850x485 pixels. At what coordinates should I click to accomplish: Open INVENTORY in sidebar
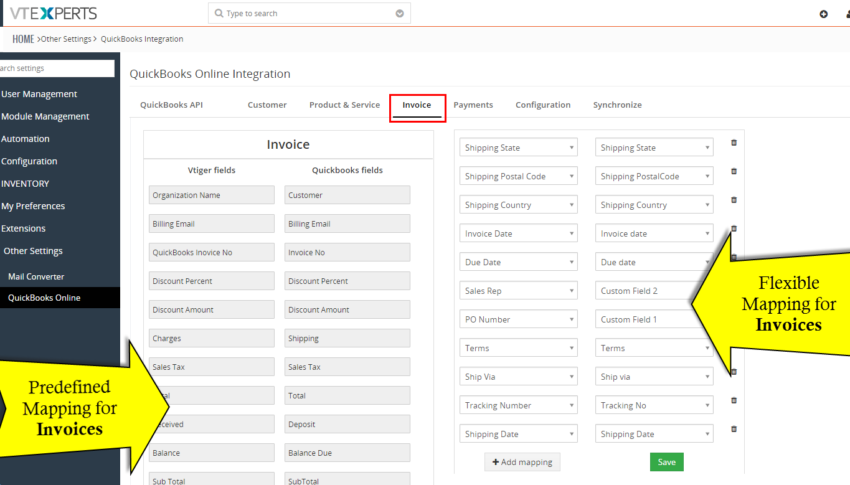[x=25, y=184]
